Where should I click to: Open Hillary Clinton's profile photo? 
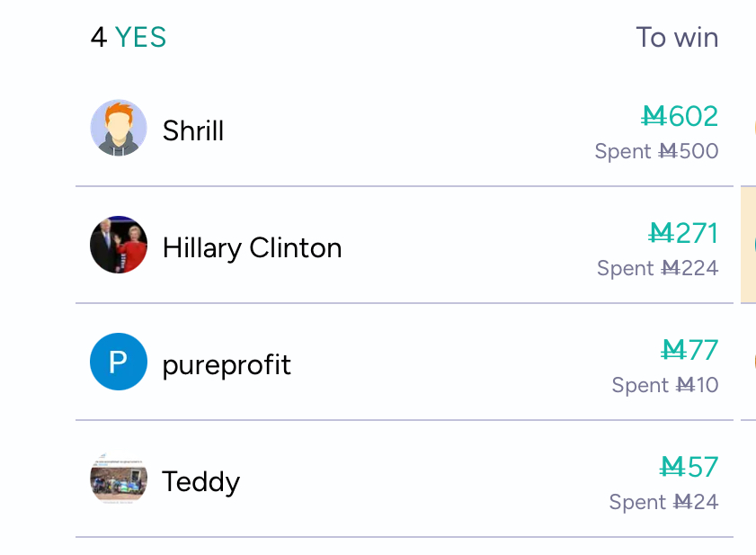(x=119, y=245)
